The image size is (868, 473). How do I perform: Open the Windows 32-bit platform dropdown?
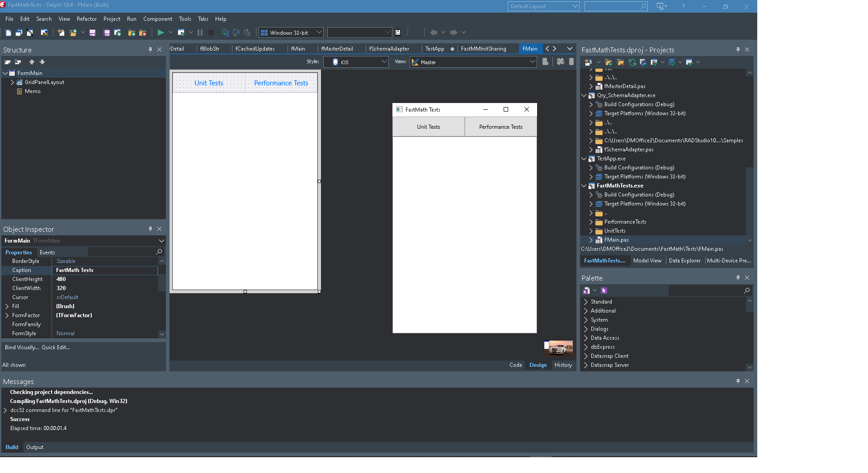pyautogui.click(x=319, y=33)
